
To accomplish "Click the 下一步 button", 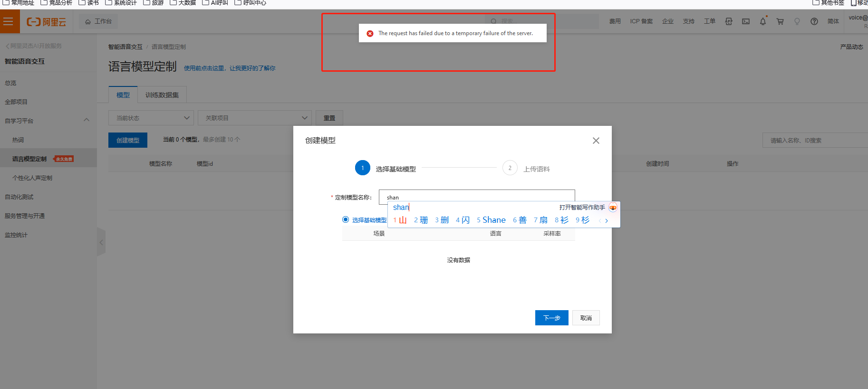I will [552, 318].
